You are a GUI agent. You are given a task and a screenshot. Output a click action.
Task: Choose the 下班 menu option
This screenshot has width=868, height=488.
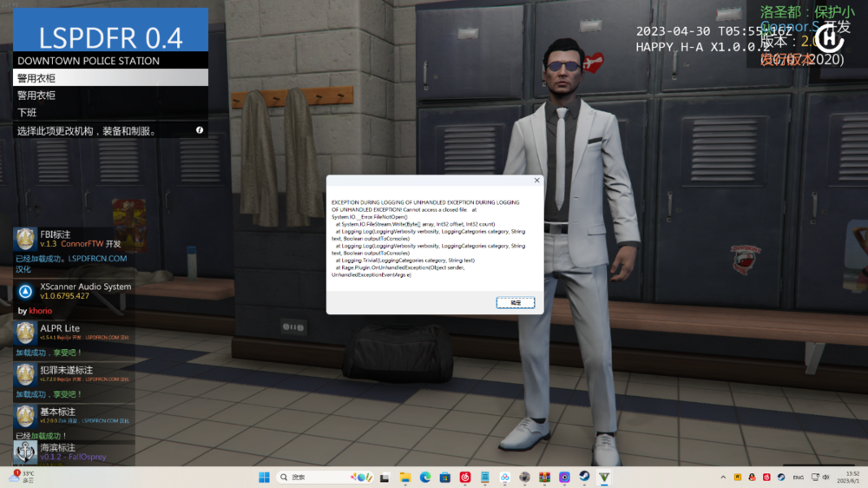110,113
